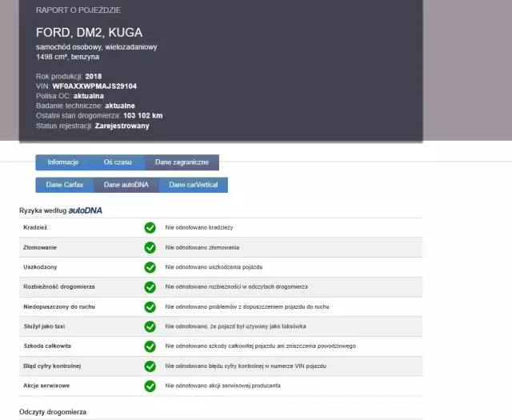This screenshot has width=512, height=420.
Task: Show the Dane Carfax sub-tab
Action: click(x=65, y=185)
